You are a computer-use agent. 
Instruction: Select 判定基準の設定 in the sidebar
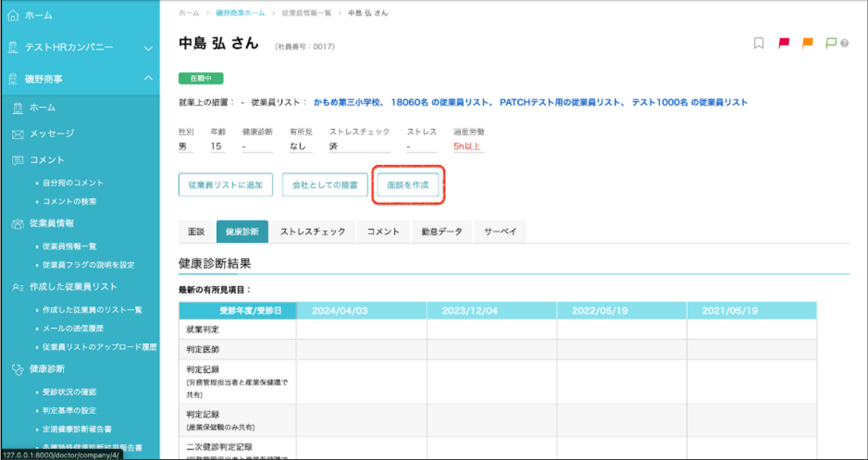click(69, 410)
